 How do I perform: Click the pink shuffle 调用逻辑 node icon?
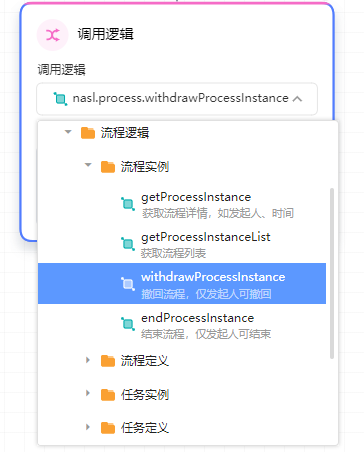click(x=52, y=35)
